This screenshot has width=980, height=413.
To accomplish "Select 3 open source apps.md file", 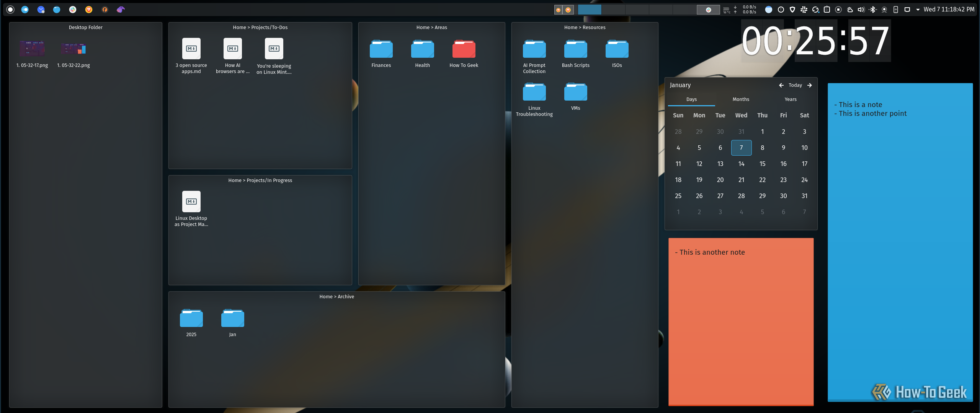I will [x=191, y=56].
